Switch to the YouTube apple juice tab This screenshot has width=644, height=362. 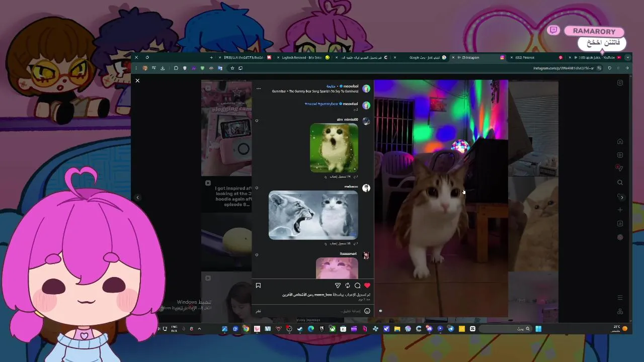pos(595,57)
